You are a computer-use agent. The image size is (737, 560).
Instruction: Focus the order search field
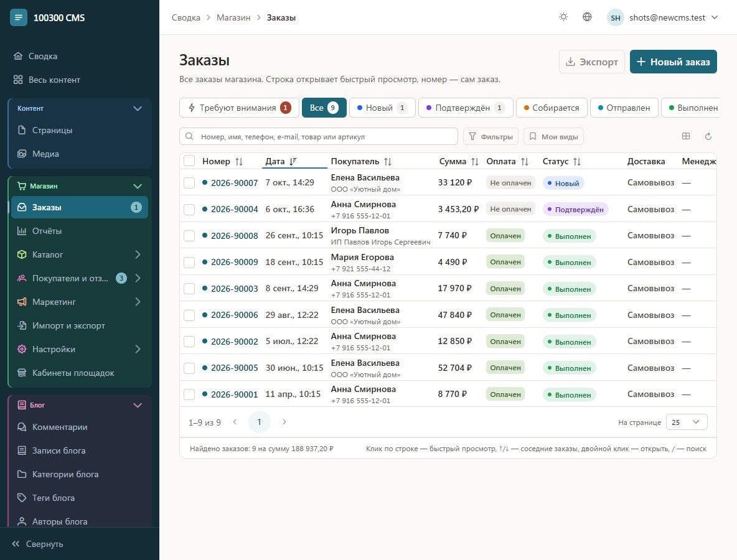click(x=319, y=137)
